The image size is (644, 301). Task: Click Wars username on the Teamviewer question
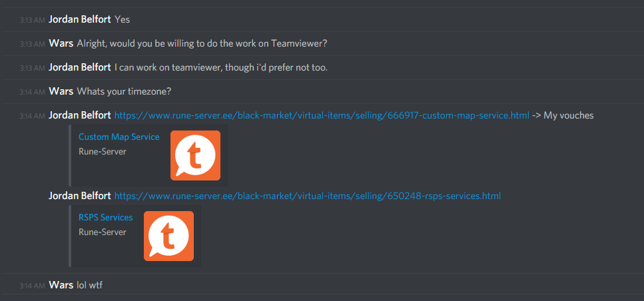click(x=61, y=43)
